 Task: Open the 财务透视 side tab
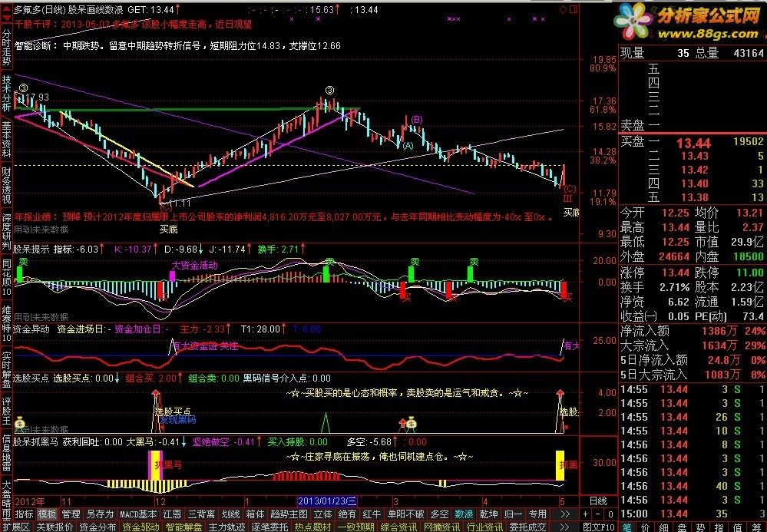click(6, 186)
